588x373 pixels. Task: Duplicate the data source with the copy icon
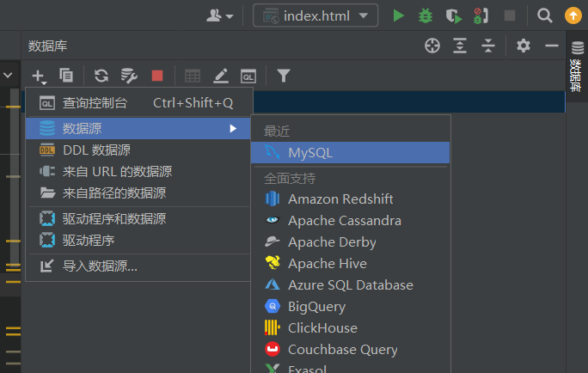click(66, 76)
